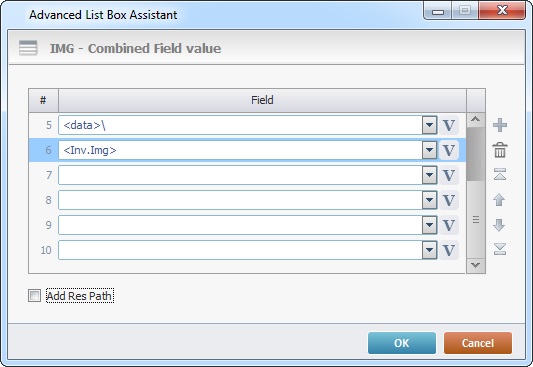Open dropdown for the <data>\ field
This screenshot has width=533, height=367.
[430, 125]
